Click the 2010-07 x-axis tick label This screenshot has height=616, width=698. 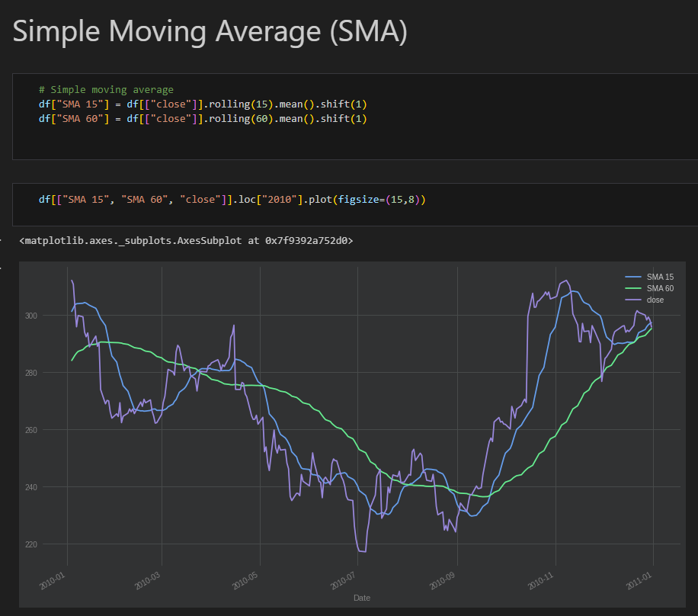[x=343, y=581]
